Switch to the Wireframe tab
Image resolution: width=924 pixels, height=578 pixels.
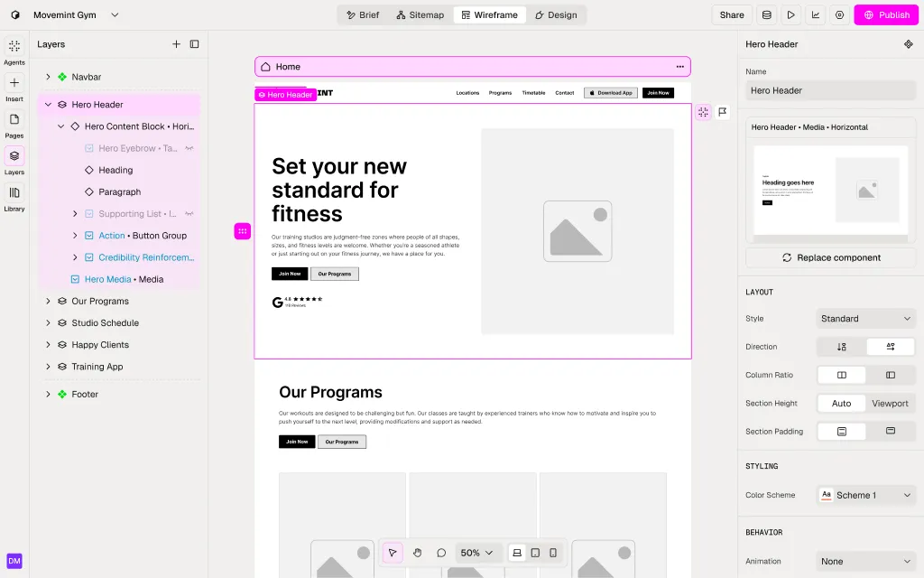coord(490,14)
